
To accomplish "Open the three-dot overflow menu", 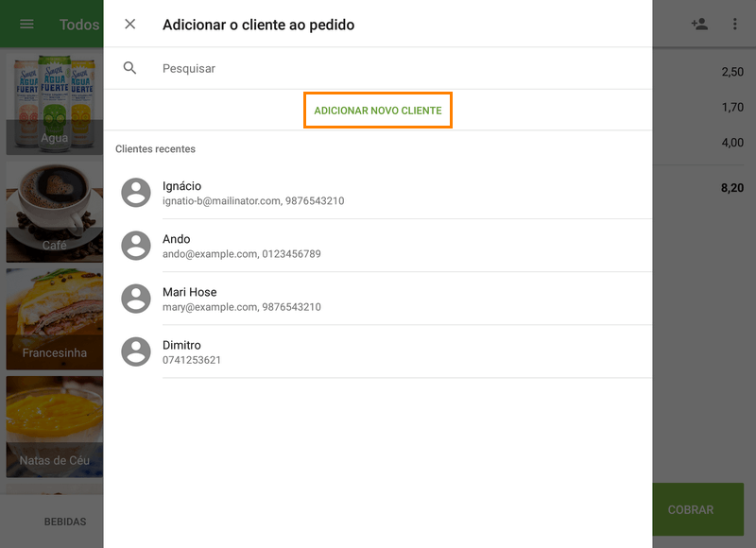I will (736, 24).
